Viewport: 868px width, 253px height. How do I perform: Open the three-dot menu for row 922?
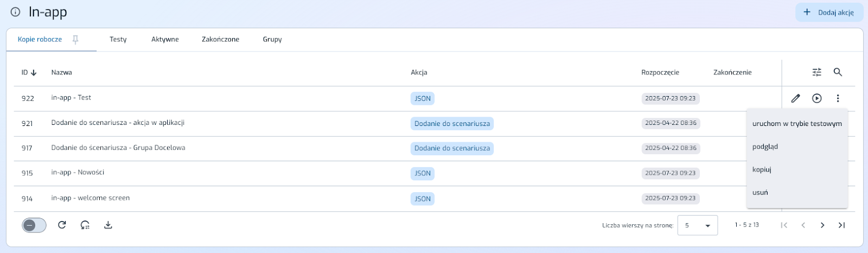coord(838,98)
